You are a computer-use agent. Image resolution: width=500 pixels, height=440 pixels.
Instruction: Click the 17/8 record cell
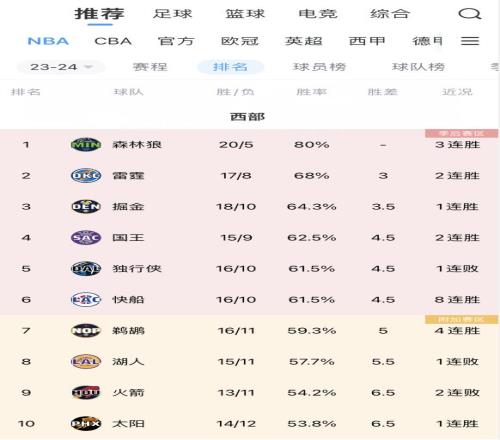(x=236, y=176)
